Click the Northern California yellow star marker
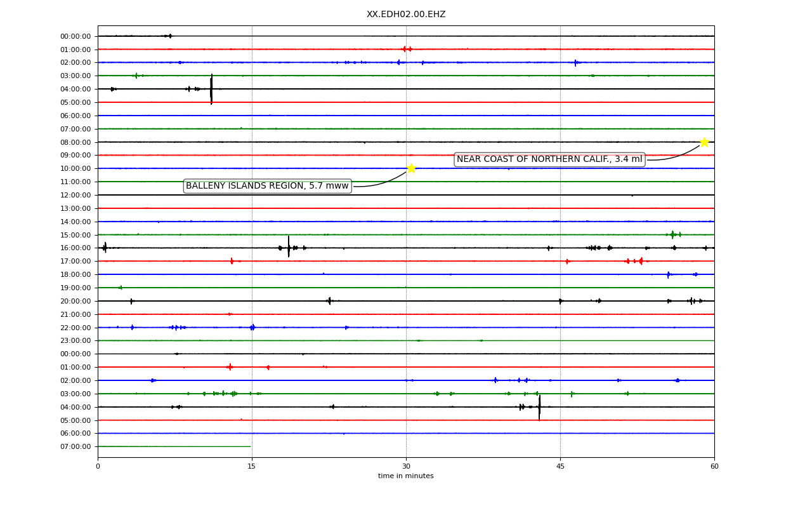This screenshot has width=812, height=508. [x=704, y=142]
